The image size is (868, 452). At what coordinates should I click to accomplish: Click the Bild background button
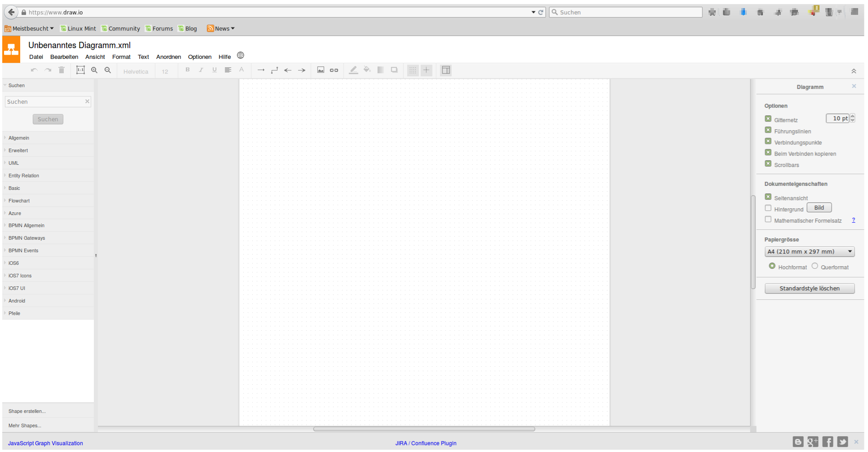click(x=819, y=207)
